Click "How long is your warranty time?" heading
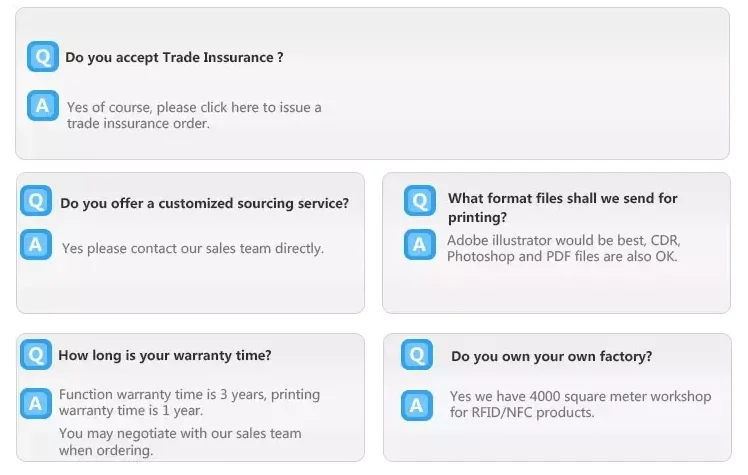The width and height of the screenshot is (748, 475). pyautogui.click(x=165, y=355)
